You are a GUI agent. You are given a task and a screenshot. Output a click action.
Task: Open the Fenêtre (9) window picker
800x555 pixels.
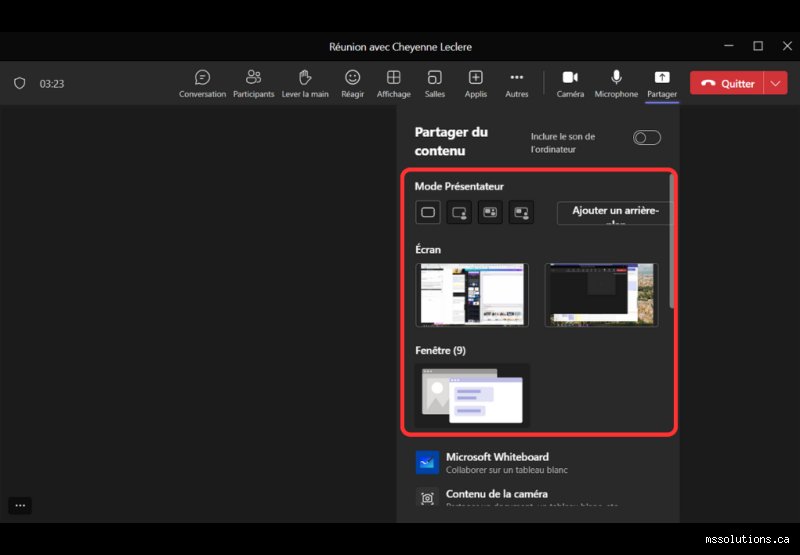(x=472, y=394)
